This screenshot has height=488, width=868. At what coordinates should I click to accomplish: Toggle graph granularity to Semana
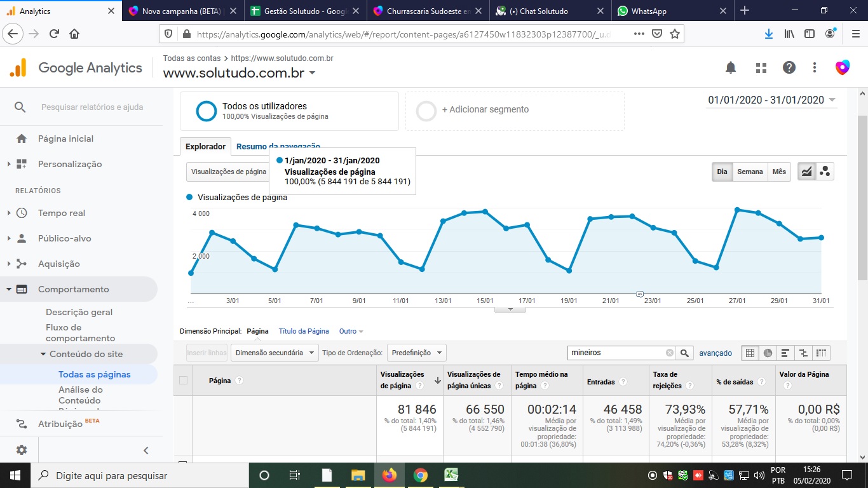click(750, 172)
